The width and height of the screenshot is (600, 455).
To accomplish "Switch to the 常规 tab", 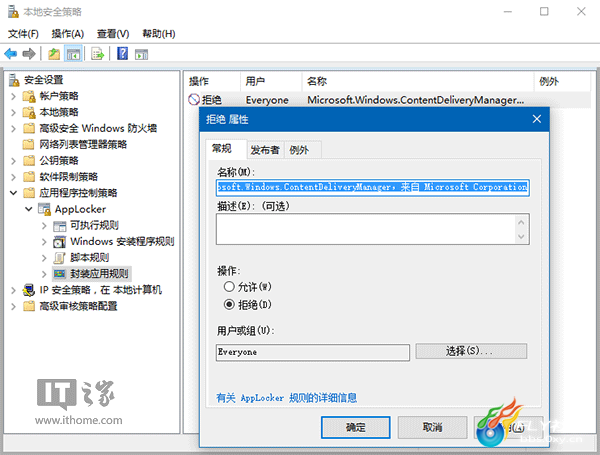I will click(226, 148).
